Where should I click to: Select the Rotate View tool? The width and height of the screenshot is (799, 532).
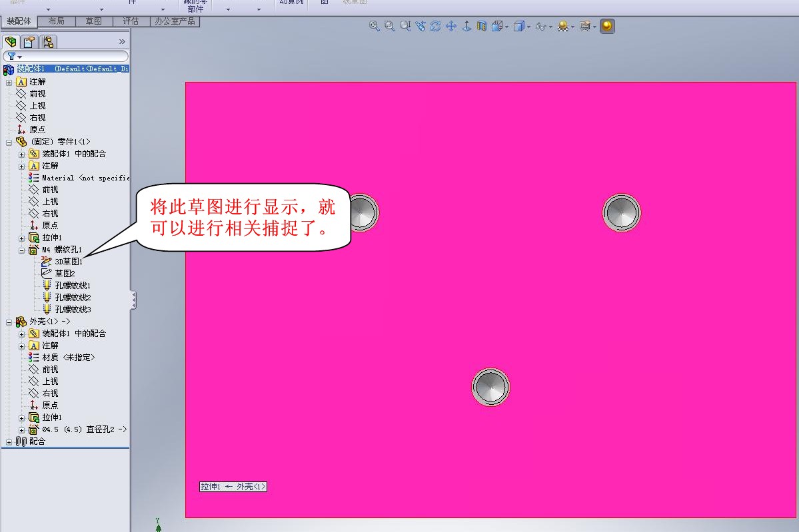tap(436, 26)
